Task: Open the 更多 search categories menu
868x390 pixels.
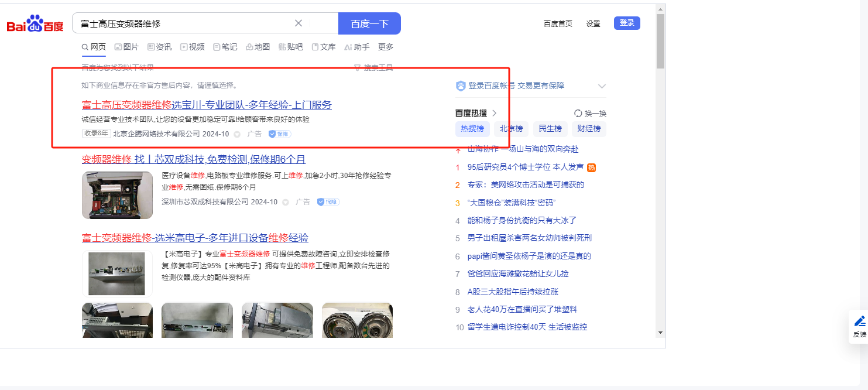Action: tap(386, 47)
